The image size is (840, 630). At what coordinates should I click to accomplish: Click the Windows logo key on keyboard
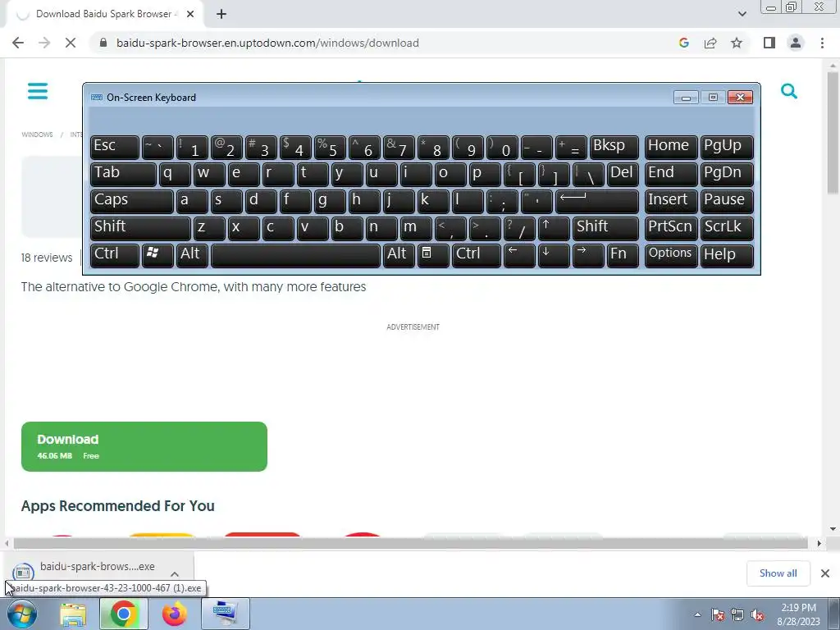pos(157,255)
